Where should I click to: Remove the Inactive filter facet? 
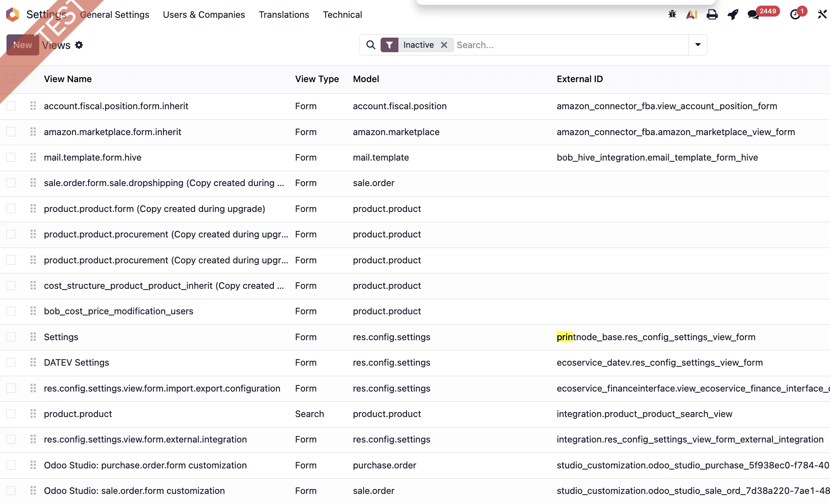(444, 45)
